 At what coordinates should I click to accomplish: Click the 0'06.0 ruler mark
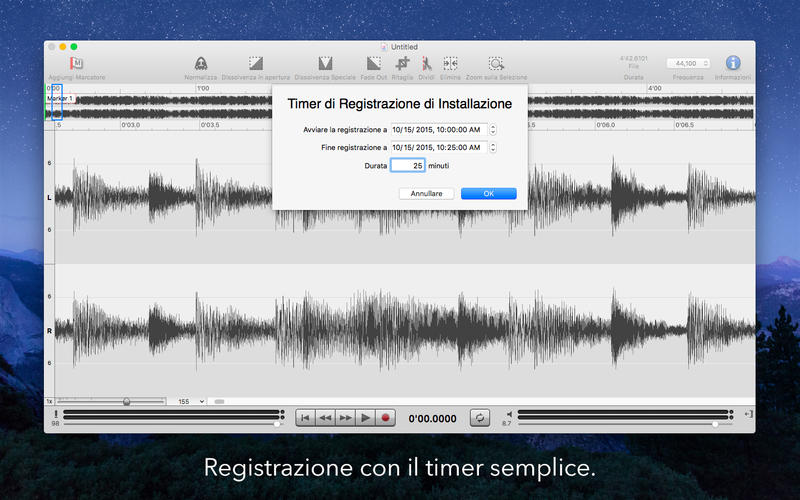605,124
